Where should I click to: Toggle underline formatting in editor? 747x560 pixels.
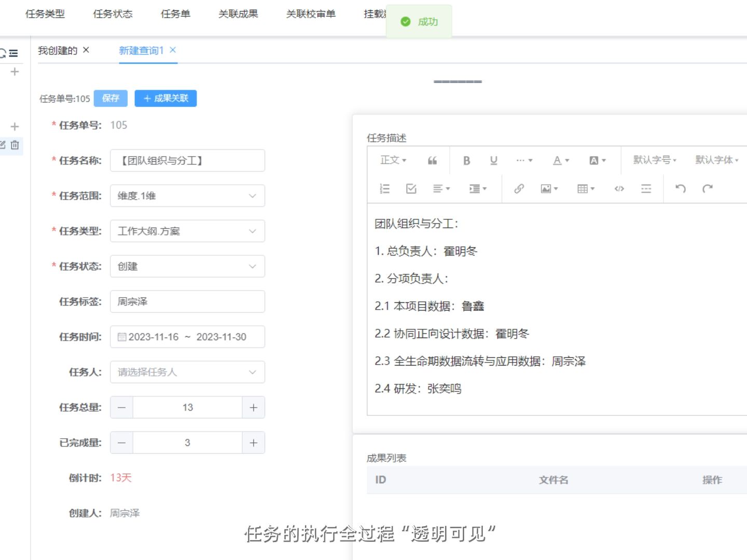493,161
